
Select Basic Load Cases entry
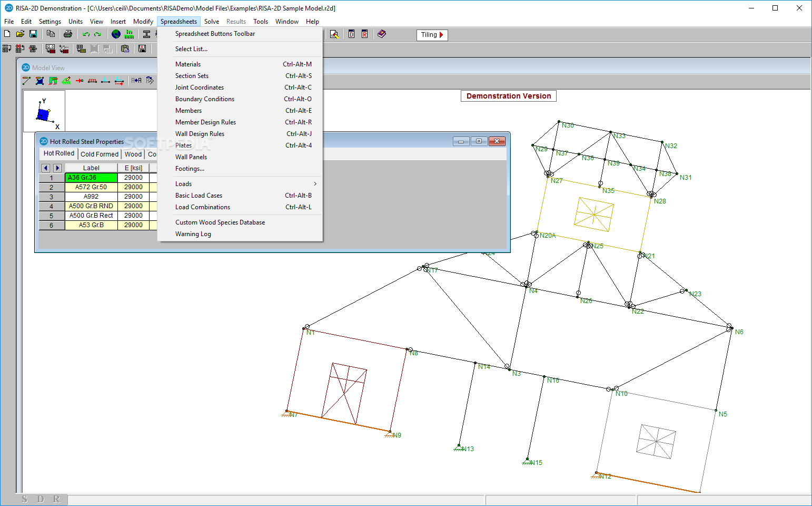pos(240,196)
